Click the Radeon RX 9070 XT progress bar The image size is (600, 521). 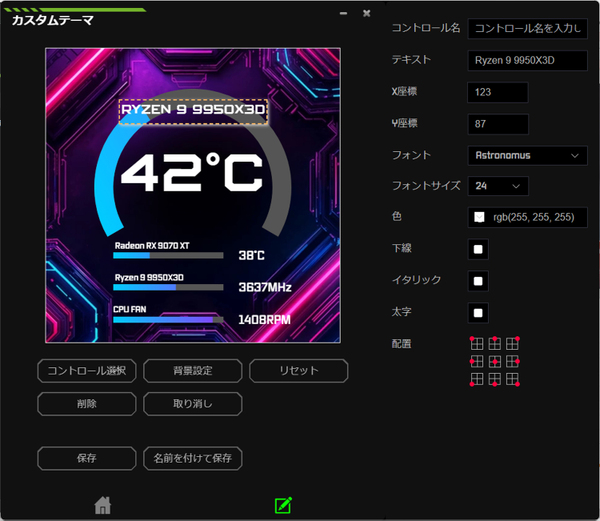tap(168, 255)
